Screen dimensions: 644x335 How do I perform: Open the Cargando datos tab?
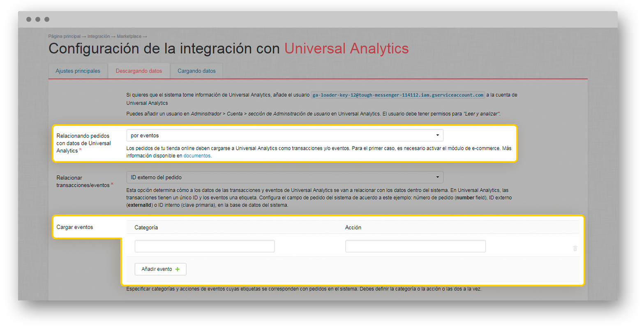pos(196,71)
